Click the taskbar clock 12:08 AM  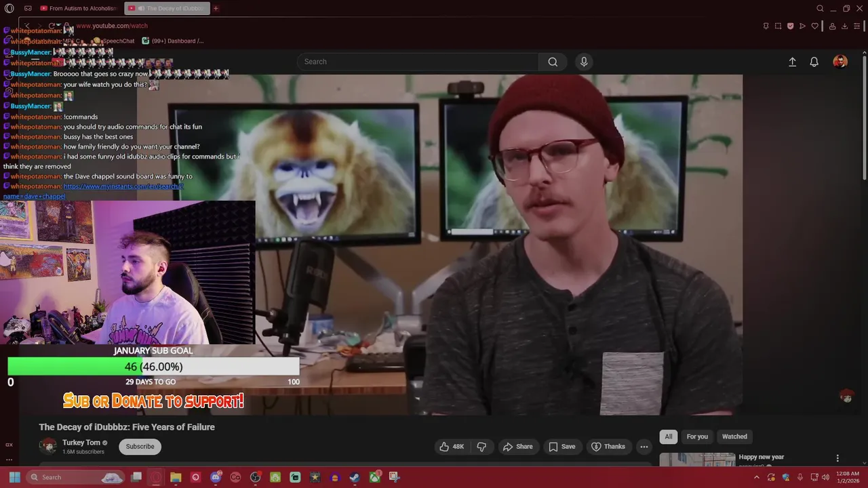[848, 477]
